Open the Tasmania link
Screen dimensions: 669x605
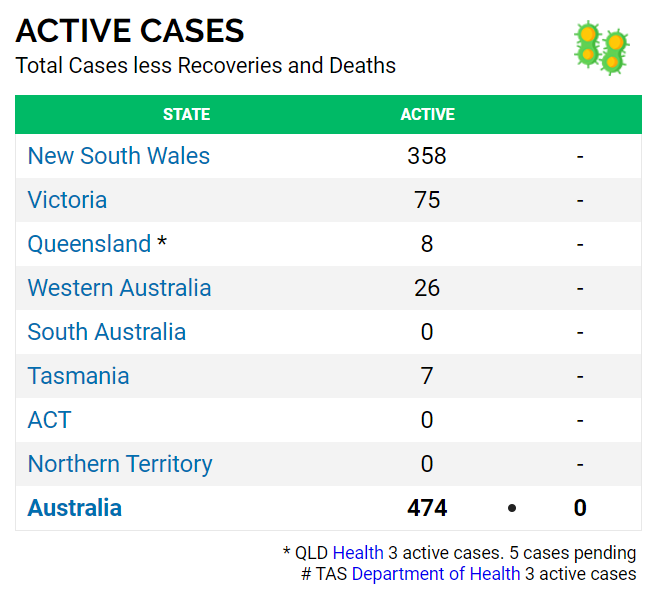click(x=78, y=376)
